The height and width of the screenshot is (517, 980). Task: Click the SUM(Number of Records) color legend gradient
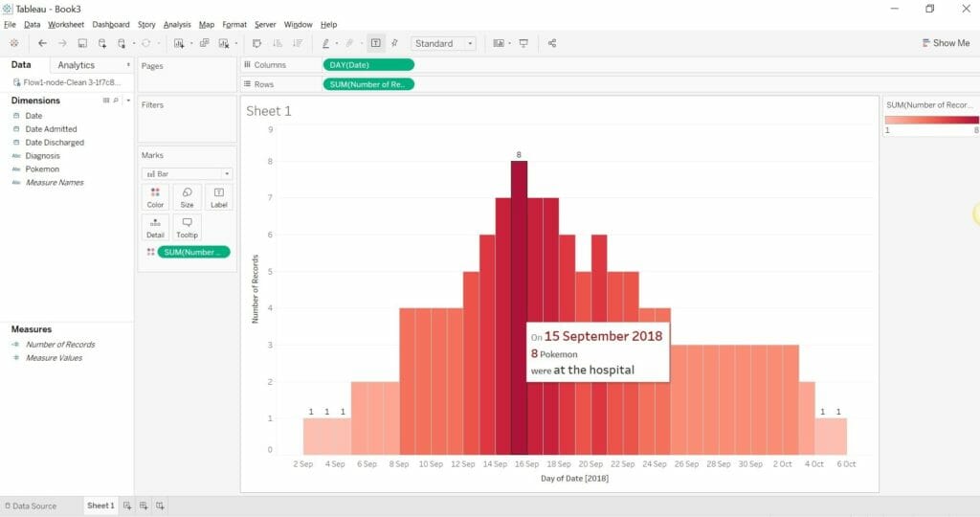[932, 120]
